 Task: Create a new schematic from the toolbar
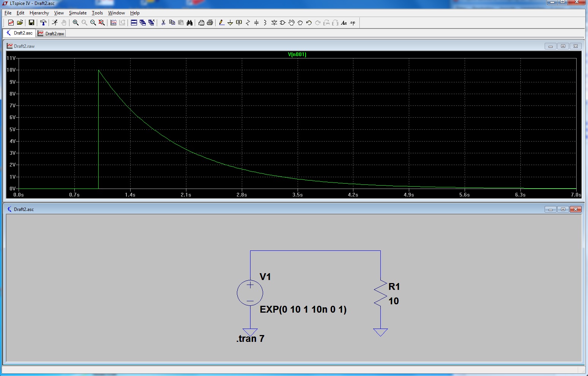point(11,23)
